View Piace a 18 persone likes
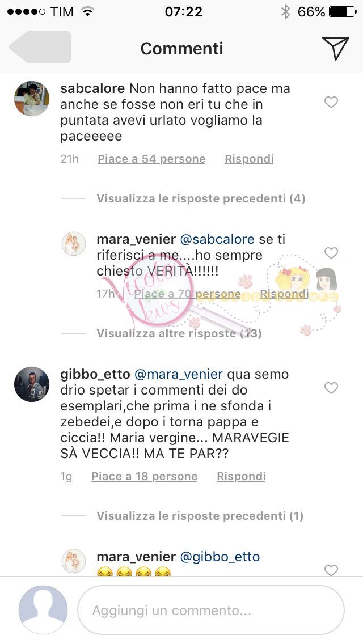363x644 pixels. pos(144,476)
